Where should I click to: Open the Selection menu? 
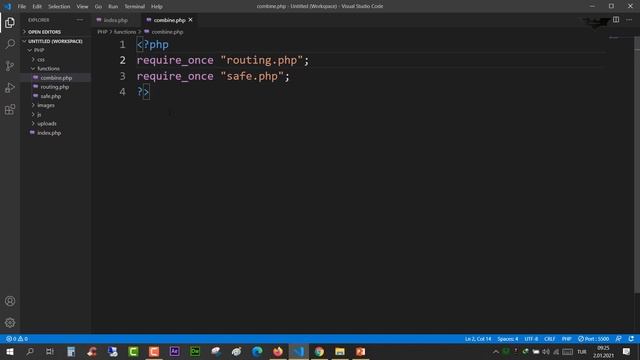(59, 6)
